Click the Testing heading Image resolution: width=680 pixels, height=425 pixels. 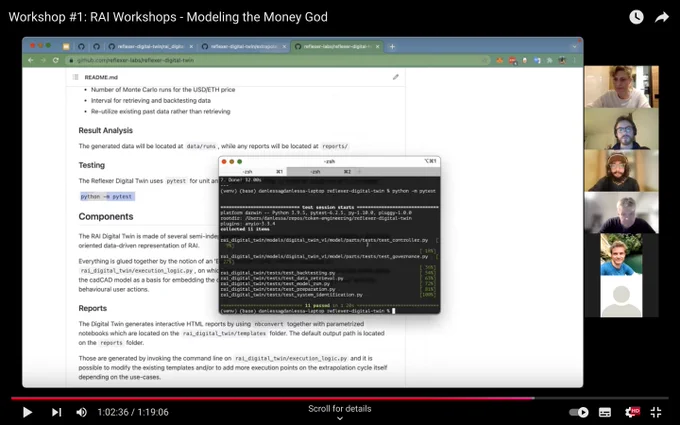point(92,165)
